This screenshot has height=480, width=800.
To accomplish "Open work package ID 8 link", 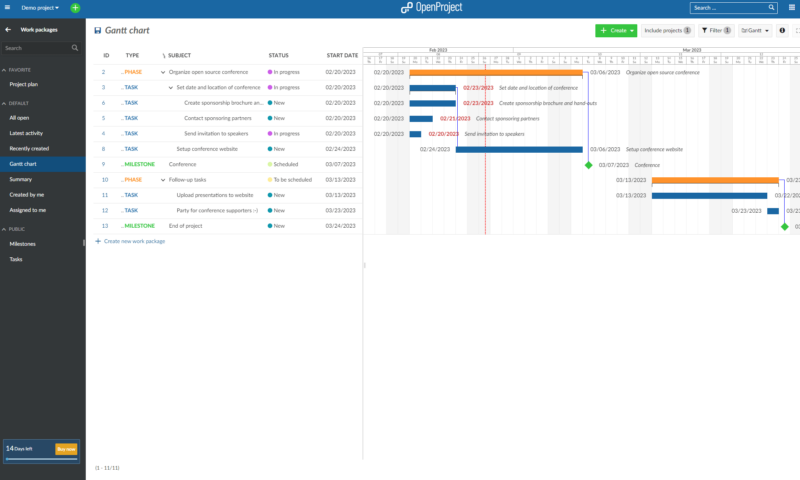I will click(103, 149).
